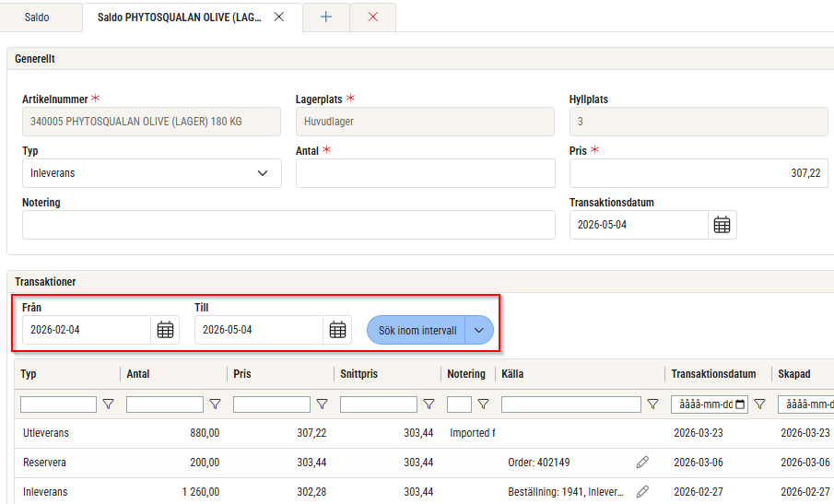Click the filter icon for Källa column

tap(652, 404)
